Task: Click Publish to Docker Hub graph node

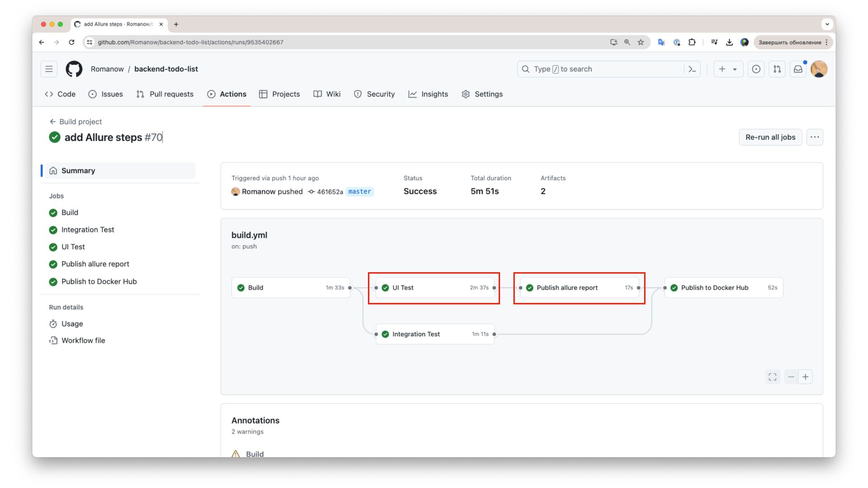Action: [724, 288]
